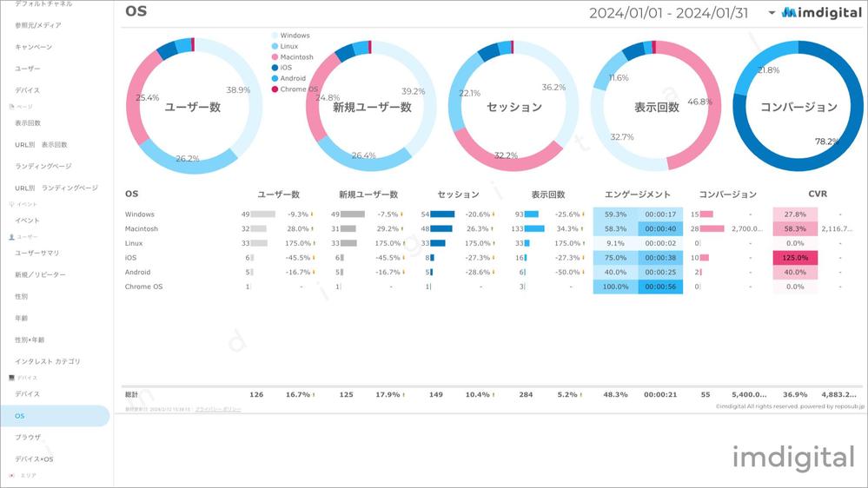Image resolution: width=868 pixels, height=488 pixels.
Task: Click the flag icon beside the エリア section header
Action: pyautogui.click(x=11, y=475)
